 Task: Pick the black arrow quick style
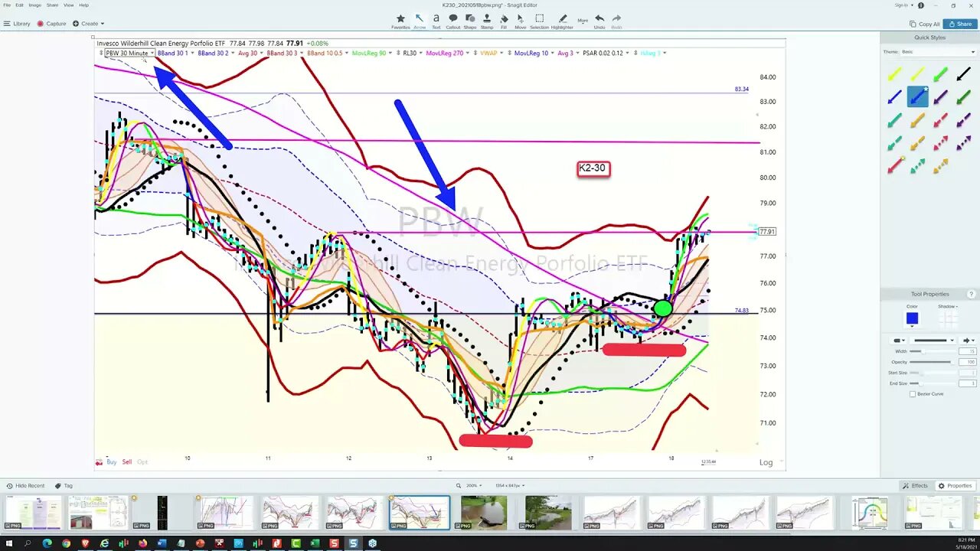point(963,74)
